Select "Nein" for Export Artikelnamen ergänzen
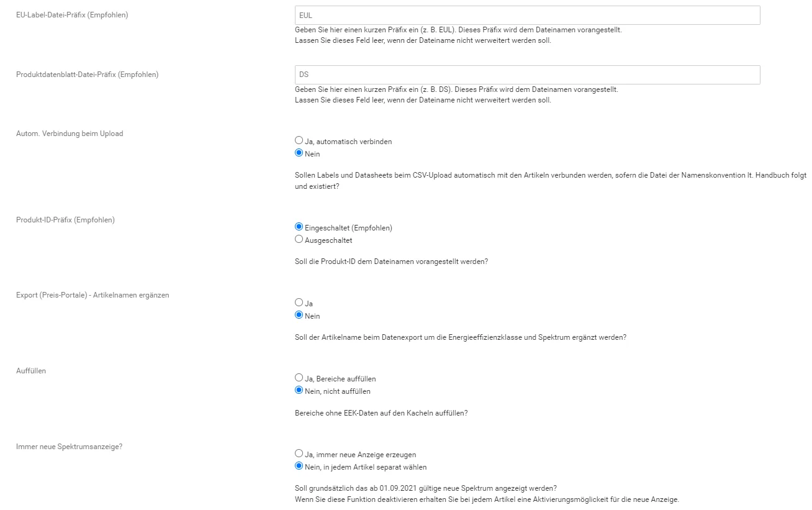The height and width of the screenshot is (510, 812). click(299, 316)
